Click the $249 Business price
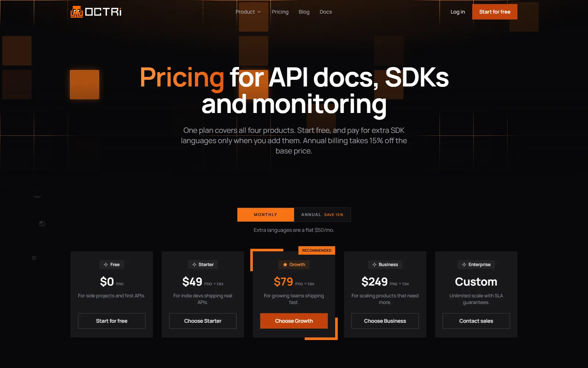 click(374, 282)
